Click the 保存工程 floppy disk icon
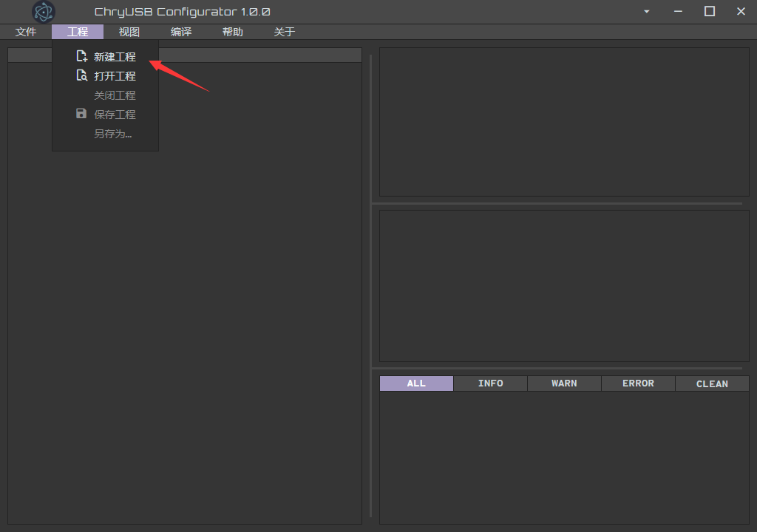This screenshot has height=532, width=757. click(81, 114)
